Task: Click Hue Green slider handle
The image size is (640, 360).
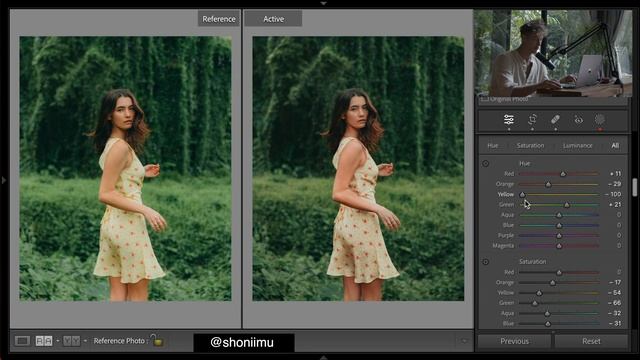Action: coord(567,205)
